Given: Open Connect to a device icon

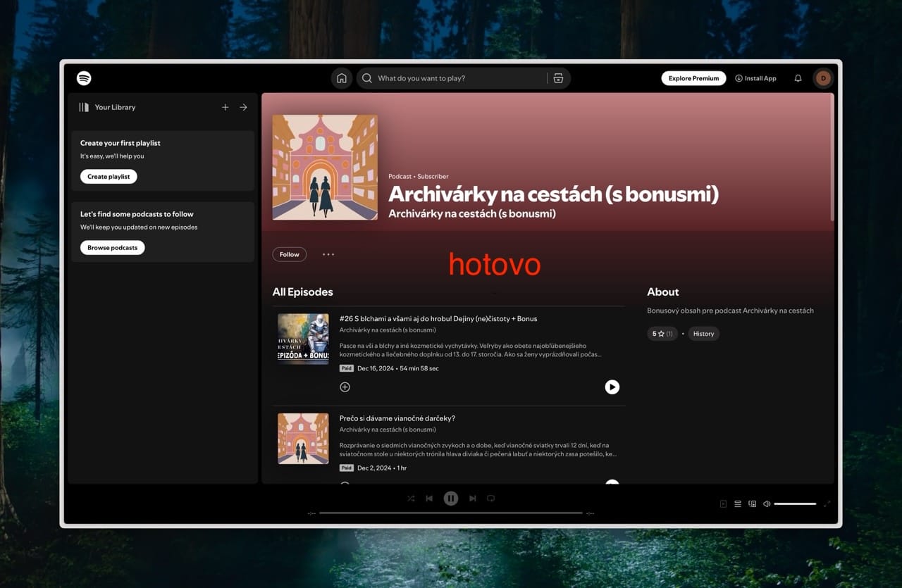Looking at the screenshot, I should (753, 503).
